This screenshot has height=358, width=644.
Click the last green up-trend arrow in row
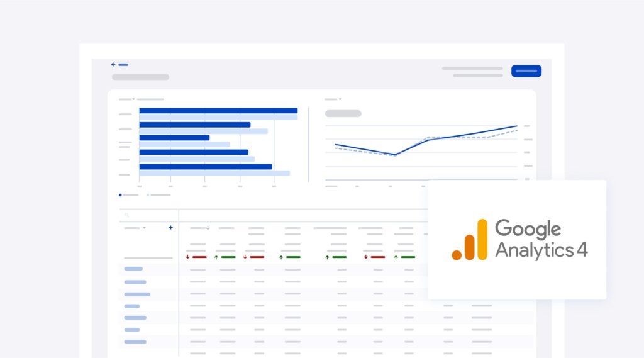(396, 257)
